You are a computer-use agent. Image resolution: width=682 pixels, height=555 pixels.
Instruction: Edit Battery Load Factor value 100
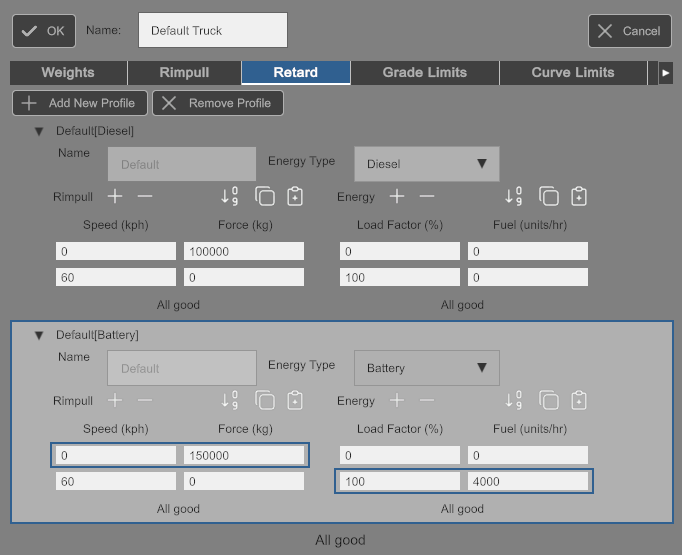[x=400, y=481]
